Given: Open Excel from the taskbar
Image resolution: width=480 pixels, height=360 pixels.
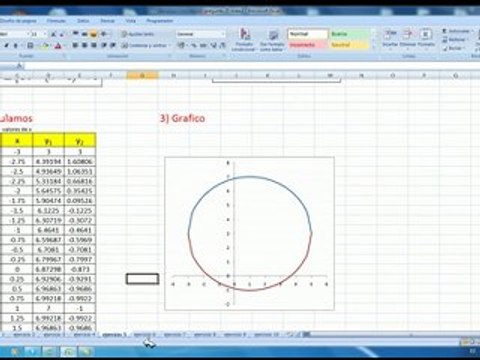Looking at the screenshot, I should 67,351.
